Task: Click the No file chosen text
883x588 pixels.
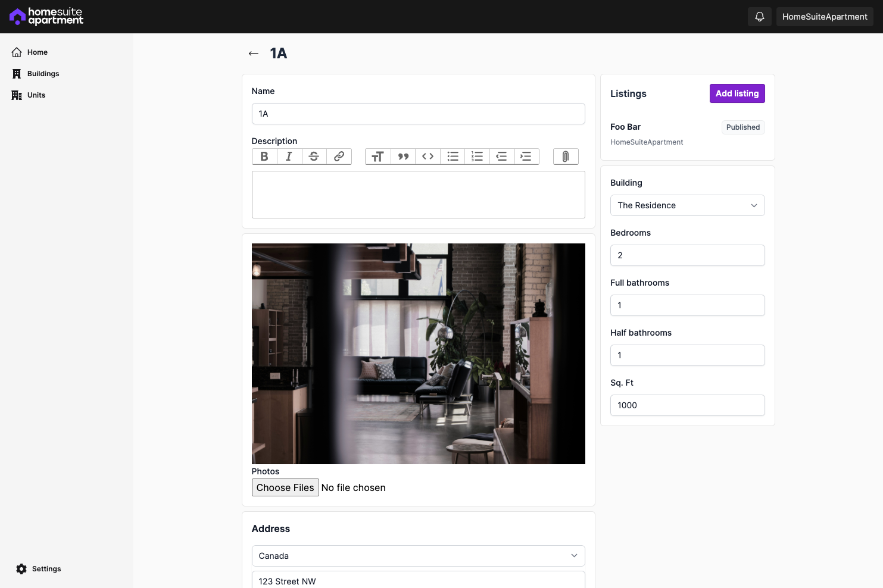Action: click(354, 487)
